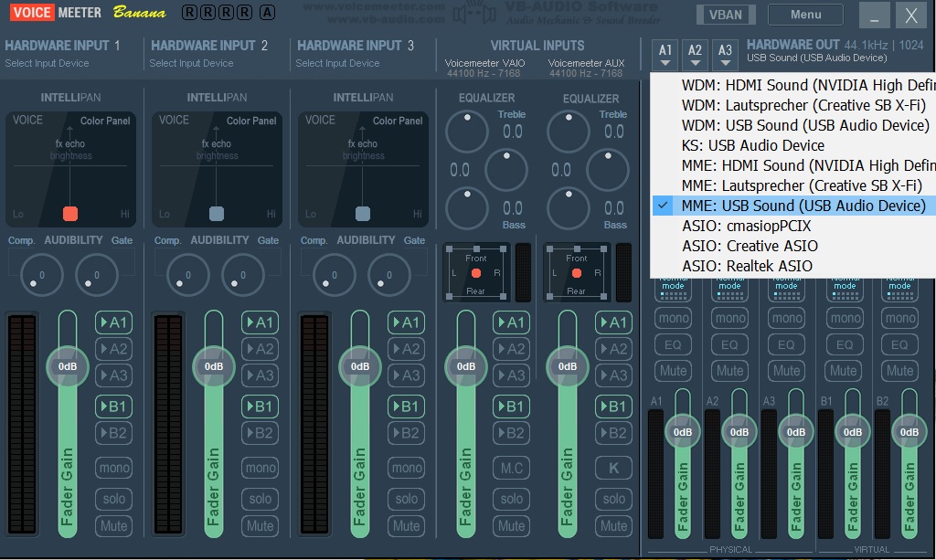Minimize the Voicemeeter window

[875, 16]
